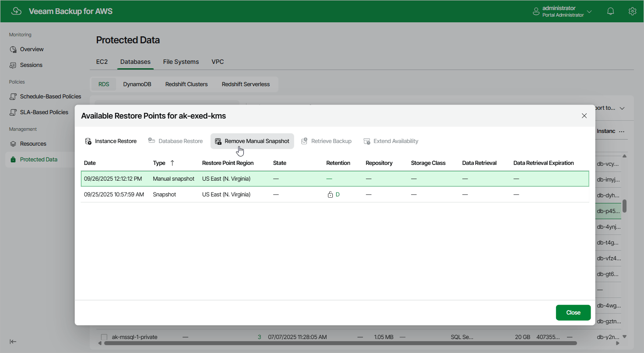Viewport: 644px width, 353px height.
Task: Select the DynamoDB sub-tab
Action: coord(137,84)
